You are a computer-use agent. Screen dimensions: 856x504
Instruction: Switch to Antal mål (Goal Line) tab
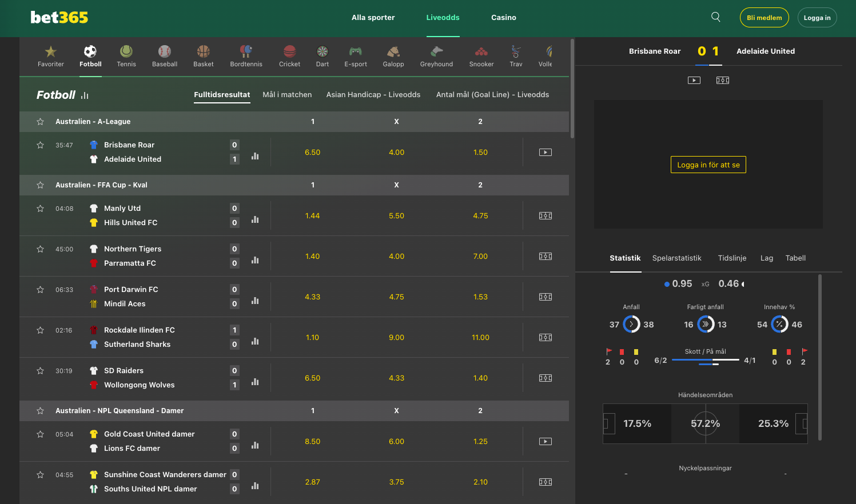(x=492, y=94)
